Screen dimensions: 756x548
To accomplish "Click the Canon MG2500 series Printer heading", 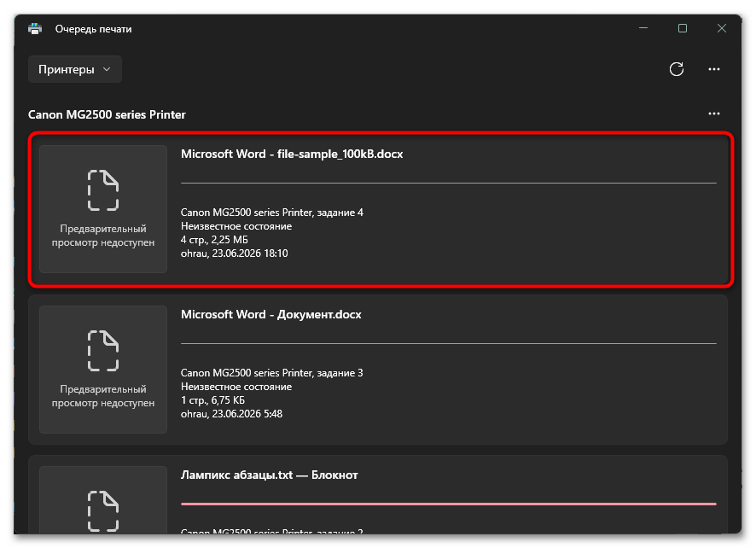I will [107, 115].
